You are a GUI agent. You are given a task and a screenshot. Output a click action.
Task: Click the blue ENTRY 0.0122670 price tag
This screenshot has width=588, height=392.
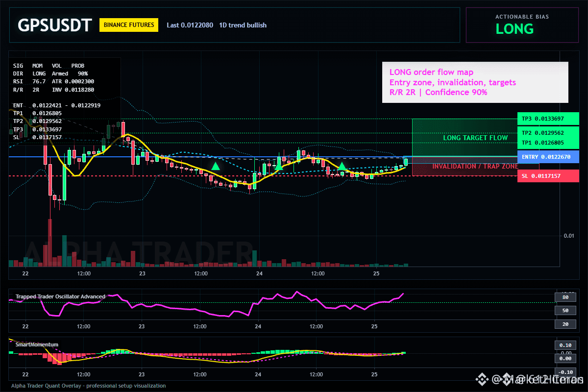pyautogui.click(x=548, y=157)
